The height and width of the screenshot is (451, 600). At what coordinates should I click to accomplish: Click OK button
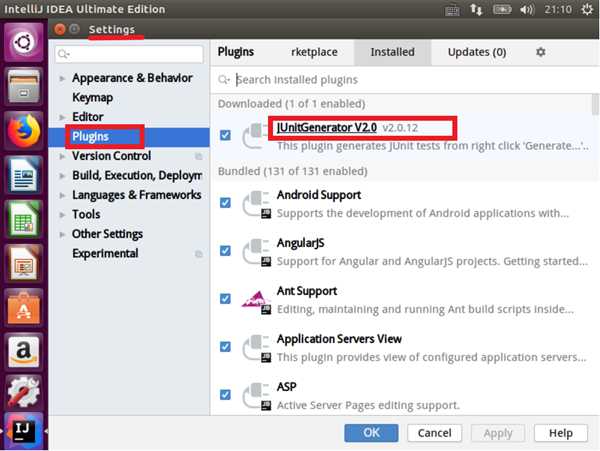click(x=371, y=433)
